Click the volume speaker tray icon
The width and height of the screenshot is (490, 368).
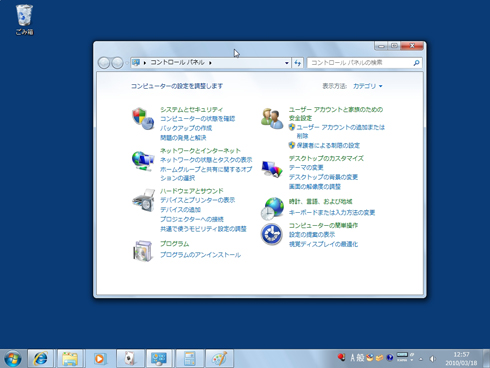[432, 359]
